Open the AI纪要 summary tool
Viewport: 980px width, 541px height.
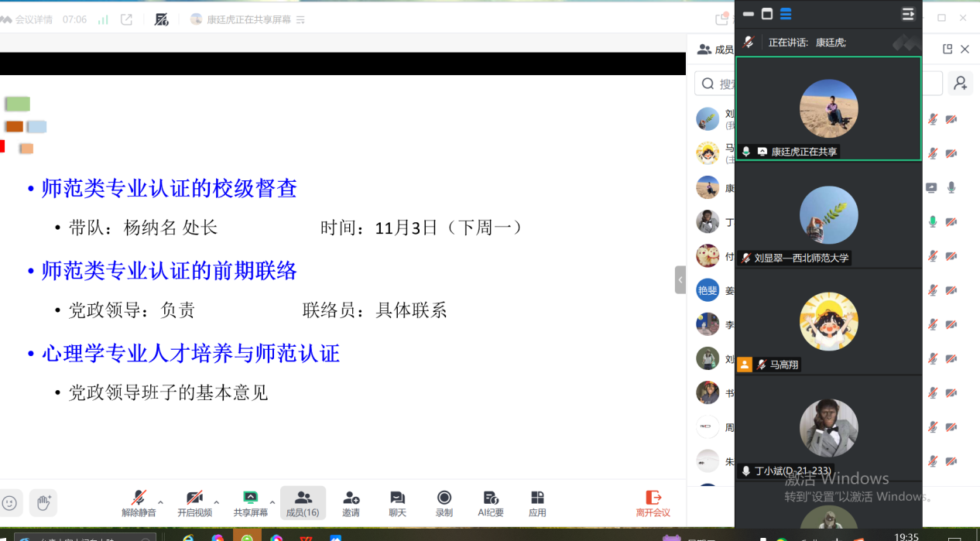pos(490,498)
